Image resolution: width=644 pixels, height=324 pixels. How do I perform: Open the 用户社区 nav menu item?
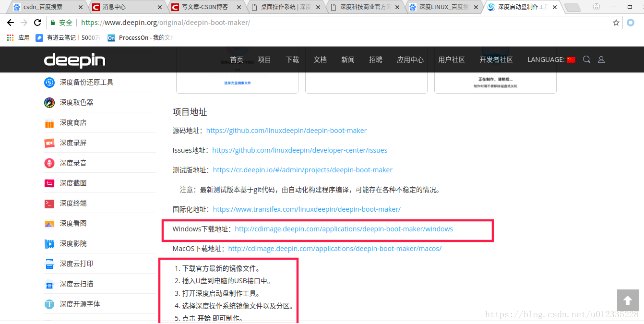click(452, 60)
